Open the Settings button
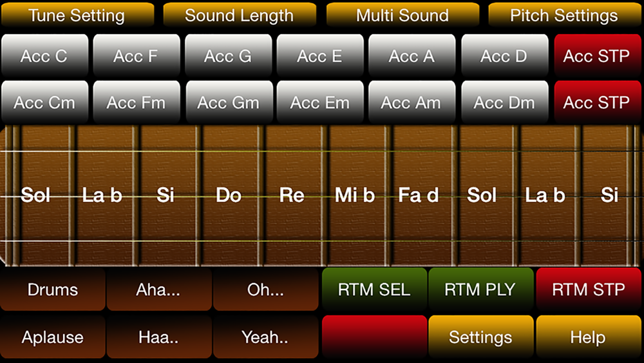 (x=480, y=337)
